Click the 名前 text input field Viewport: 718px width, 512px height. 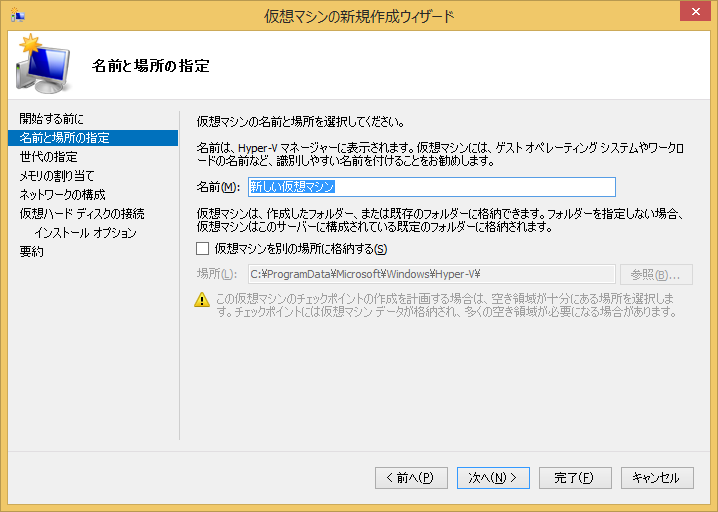(430, 187)
